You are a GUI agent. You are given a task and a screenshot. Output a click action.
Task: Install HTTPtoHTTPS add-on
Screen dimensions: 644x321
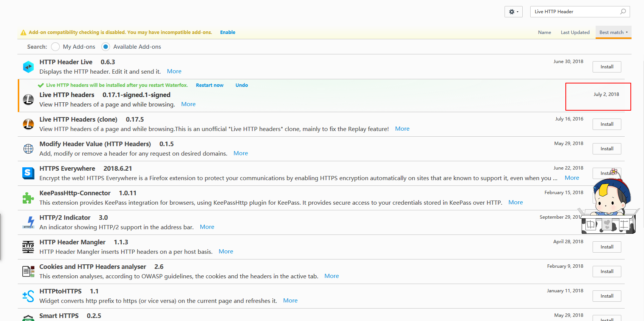pyautogui.click(x=607, y=296)
